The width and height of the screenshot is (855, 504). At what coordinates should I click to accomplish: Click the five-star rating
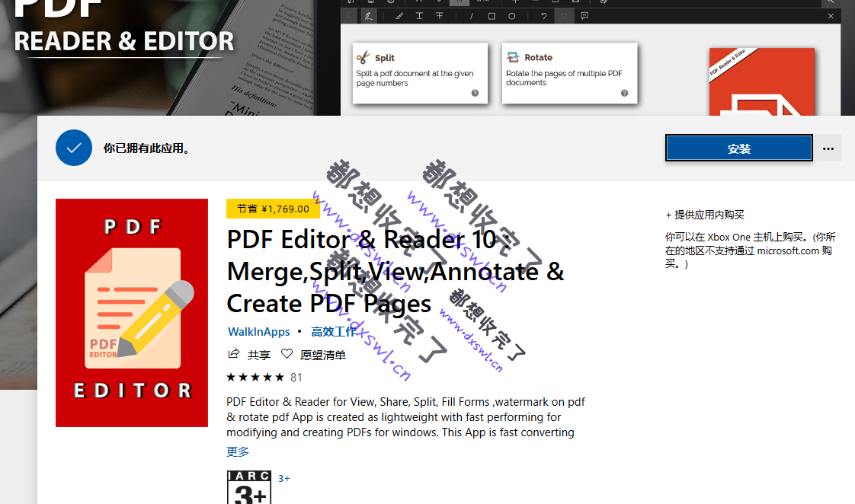click(255, 377)
